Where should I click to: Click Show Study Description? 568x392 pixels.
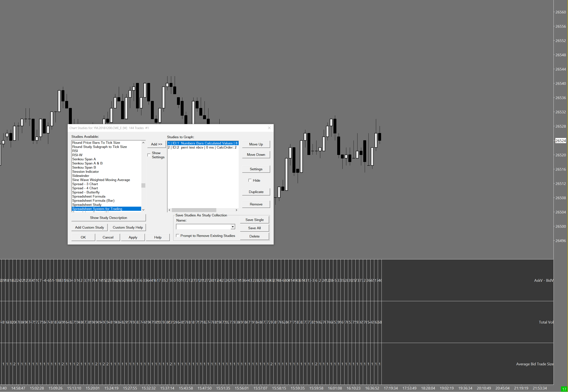[x=108, y=218]
